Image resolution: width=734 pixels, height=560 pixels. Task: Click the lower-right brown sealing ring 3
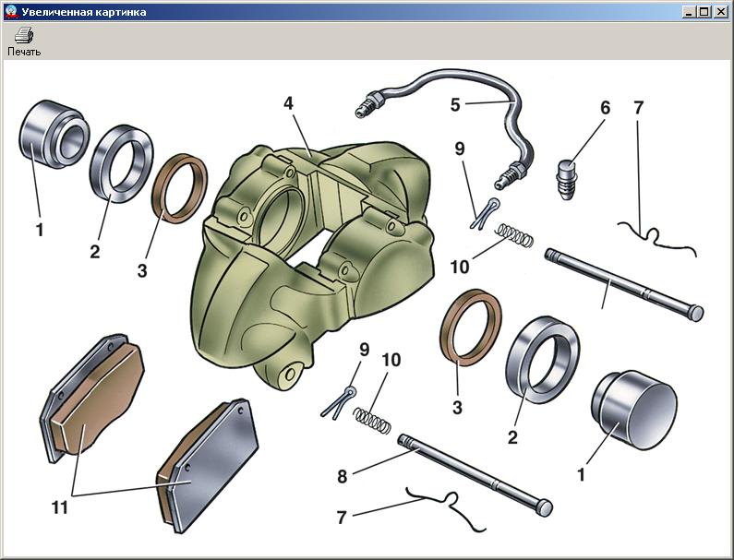point(472,327)
